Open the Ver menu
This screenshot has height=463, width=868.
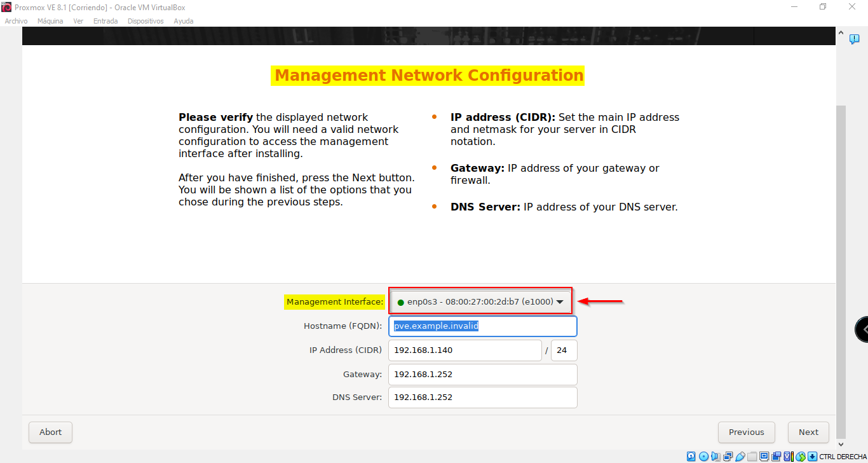[x=78, y=21]
